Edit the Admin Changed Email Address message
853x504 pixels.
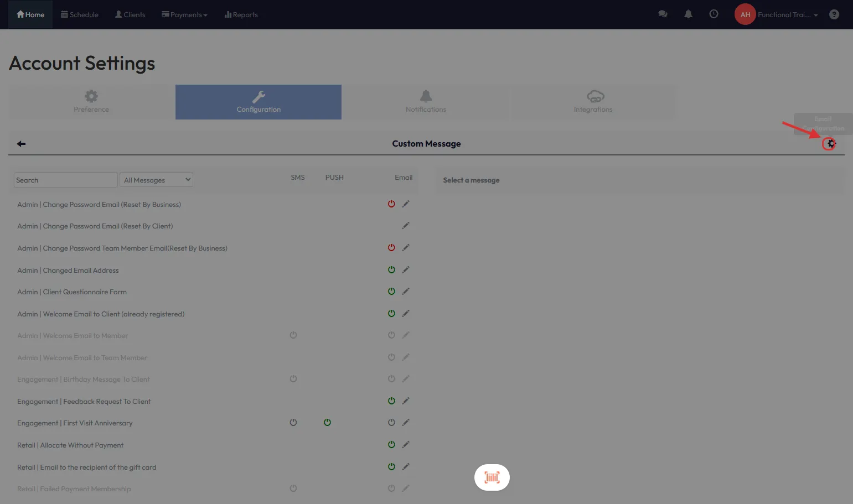coord(406,270)
